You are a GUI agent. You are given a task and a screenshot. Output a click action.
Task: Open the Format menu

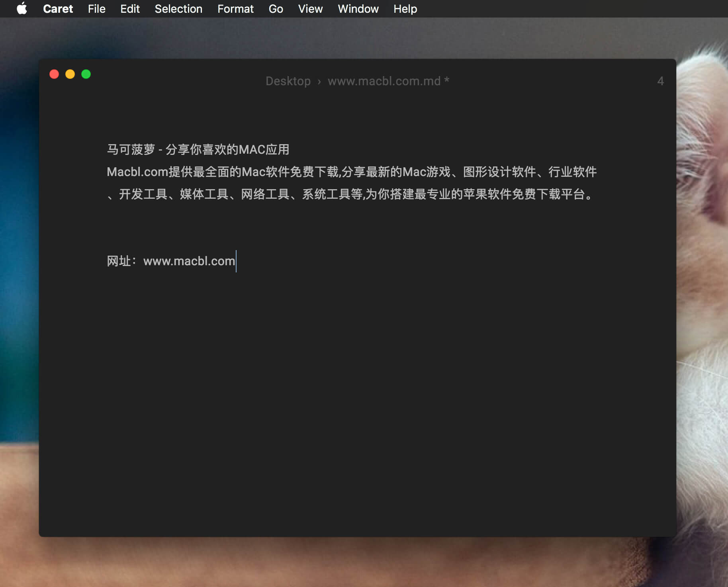click(x=235, y=9)
